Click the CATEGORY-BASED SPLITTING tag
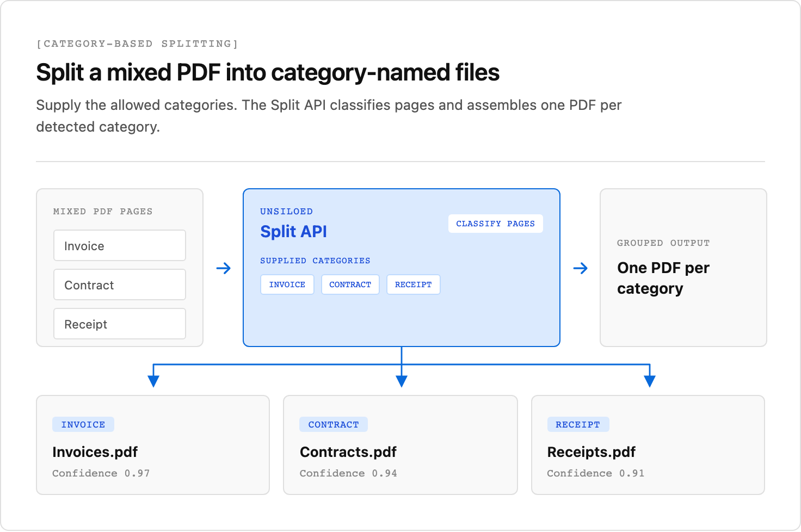 coord(137,44)
